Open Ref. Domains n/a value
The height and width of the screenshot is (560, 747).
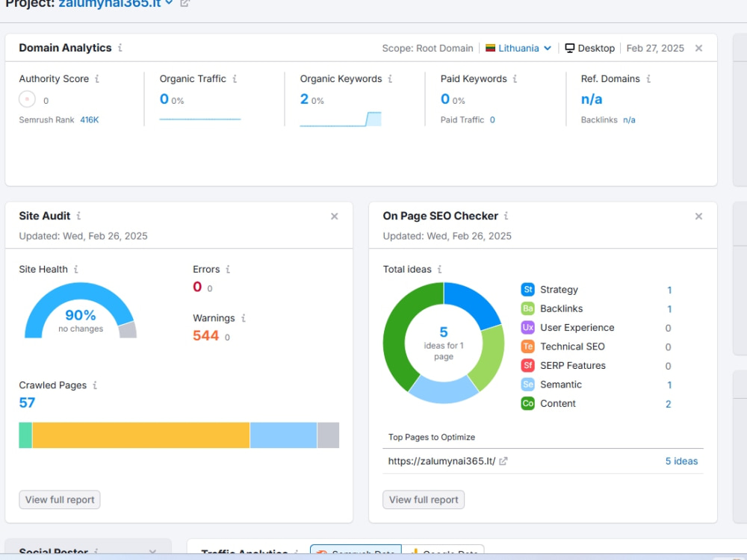tap(592, 99)
